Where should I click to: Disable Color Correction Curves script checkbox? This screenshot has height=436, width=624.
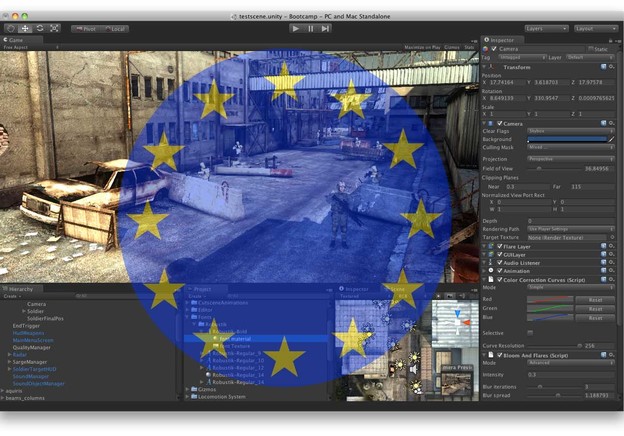500,280
